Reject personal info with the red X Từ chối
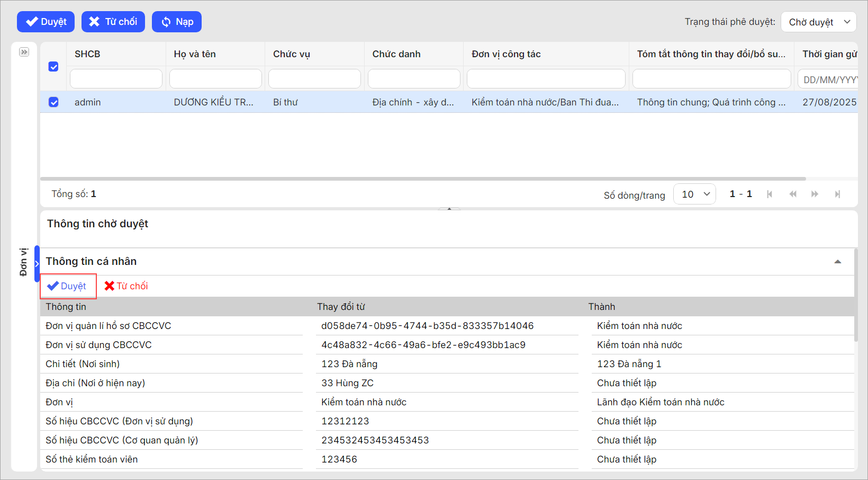This screenshot has height=480, width=868. (x=126, y=286)
